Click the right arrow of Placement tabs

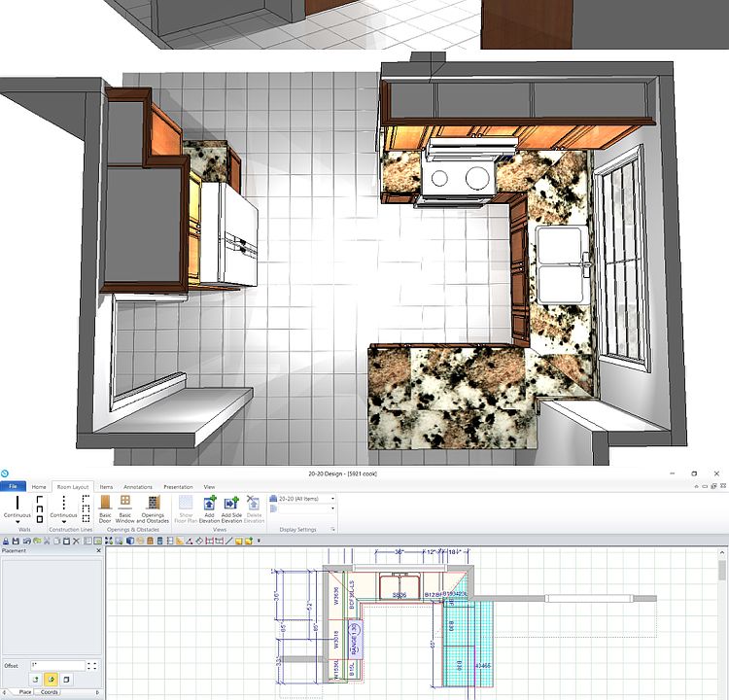97,692
